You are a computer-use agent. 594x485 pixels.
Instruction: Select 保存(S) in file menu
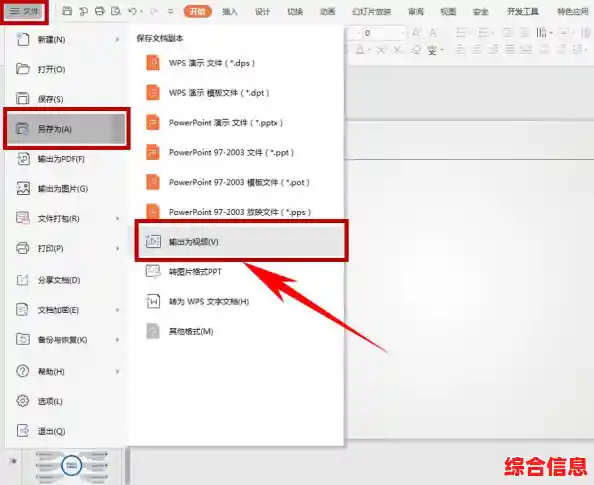[x=67, y=99]
